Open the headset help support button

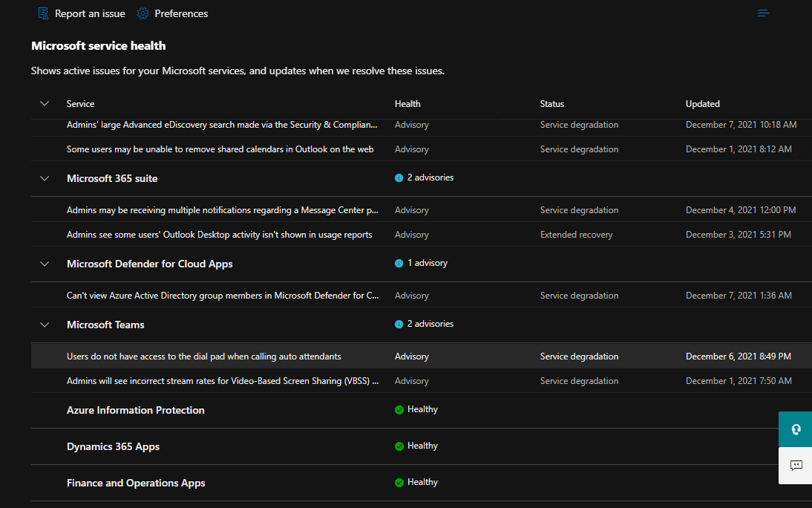coord(796,429)
